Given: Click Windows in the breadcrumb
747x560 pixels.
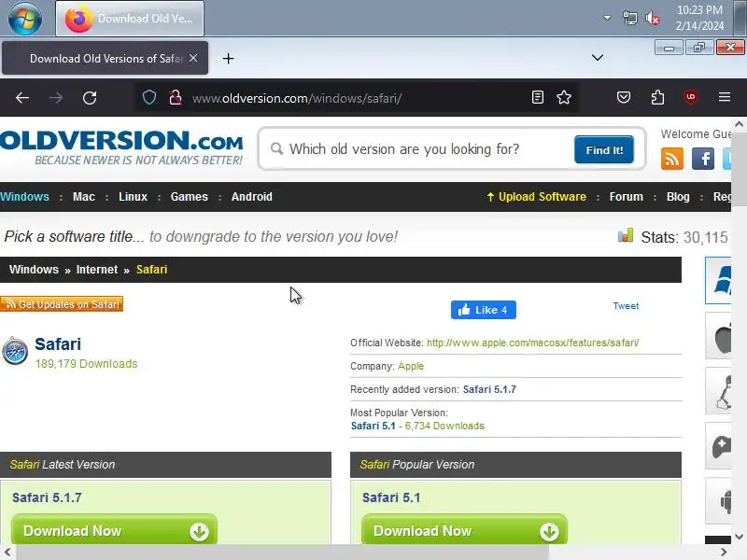Looking at the screenshot, I should (x=34, y=270).
